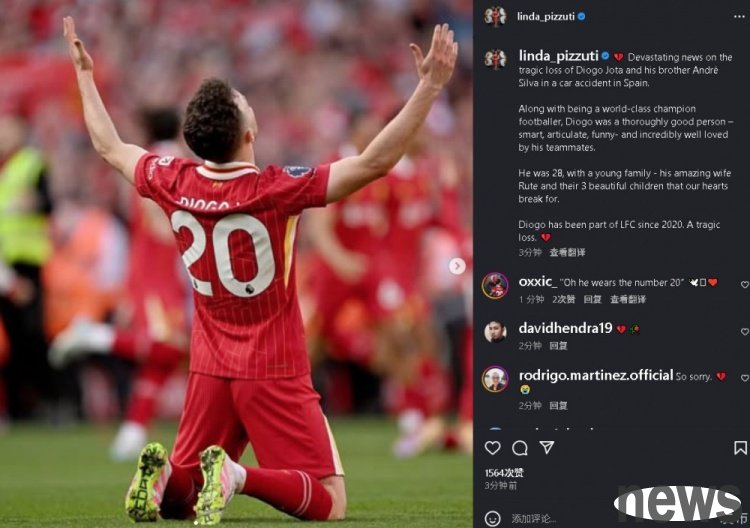Open emoji picker in comment box

tap(492, 518)
